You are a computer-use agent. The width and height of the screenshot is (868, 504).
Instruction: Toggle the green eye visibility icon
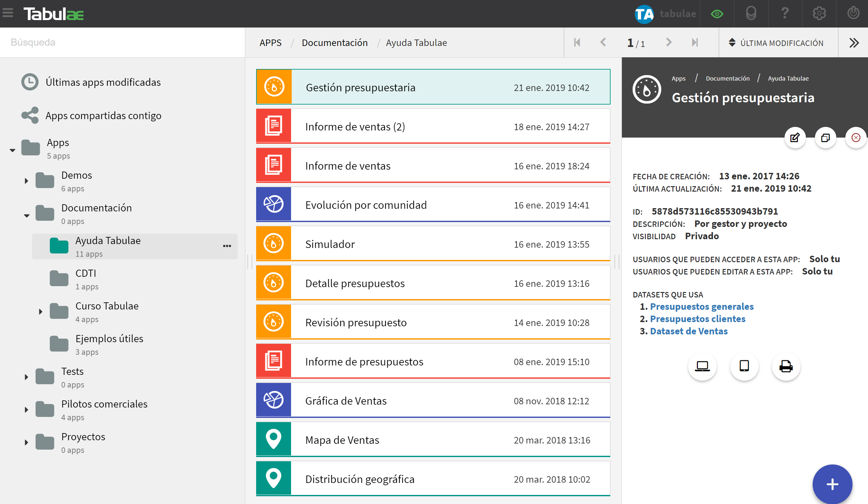click(717, 14)
